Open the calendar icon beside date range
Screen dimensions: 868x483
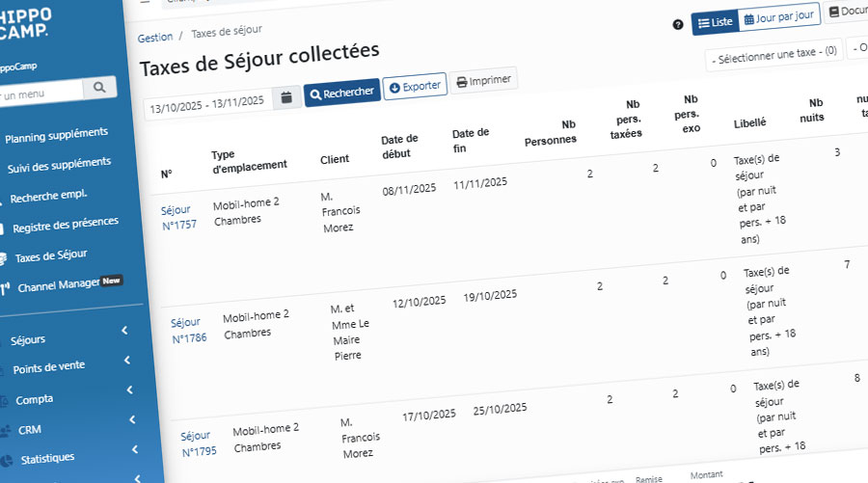click(x=286, y=97)
